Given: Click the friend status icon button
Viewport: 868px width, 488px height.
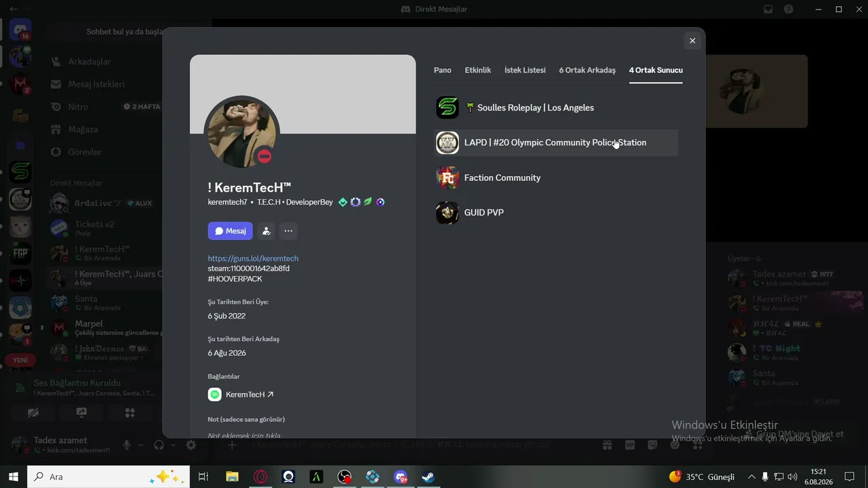Looking at the screenshot, I should click(267, 231).
